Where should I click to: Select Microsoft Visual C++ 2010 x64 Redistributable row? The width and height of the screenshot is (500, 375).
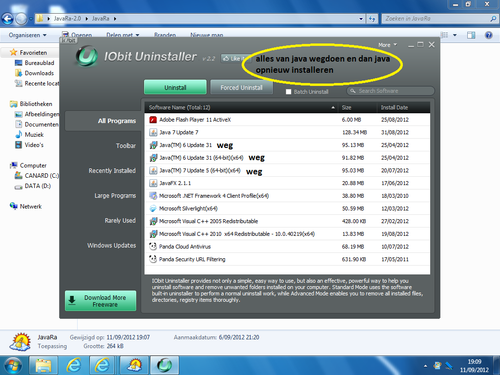click(x=287, y=234)
